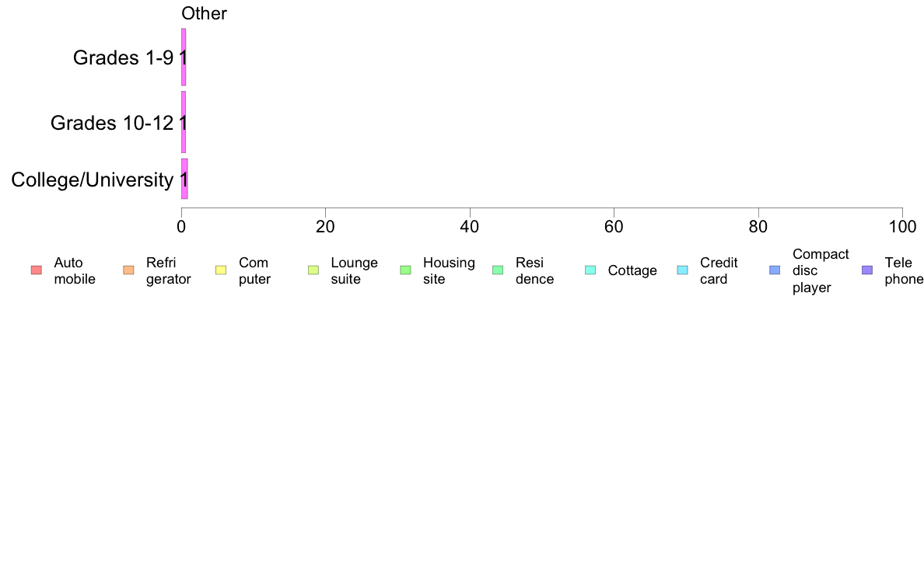Click the Housing site legend swatch

click(x=405, y=270)
